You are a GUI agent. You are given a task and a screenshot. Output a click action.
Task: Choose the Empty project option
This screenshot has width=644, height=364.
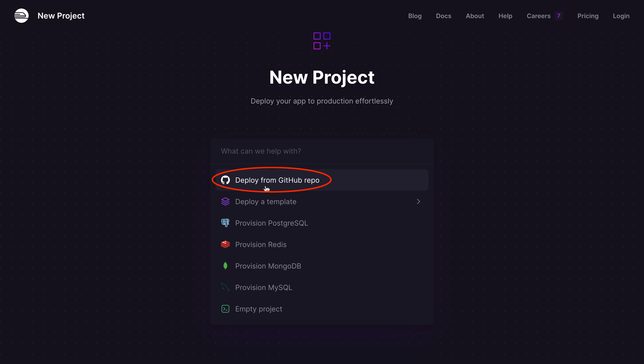tap(258, 309)
